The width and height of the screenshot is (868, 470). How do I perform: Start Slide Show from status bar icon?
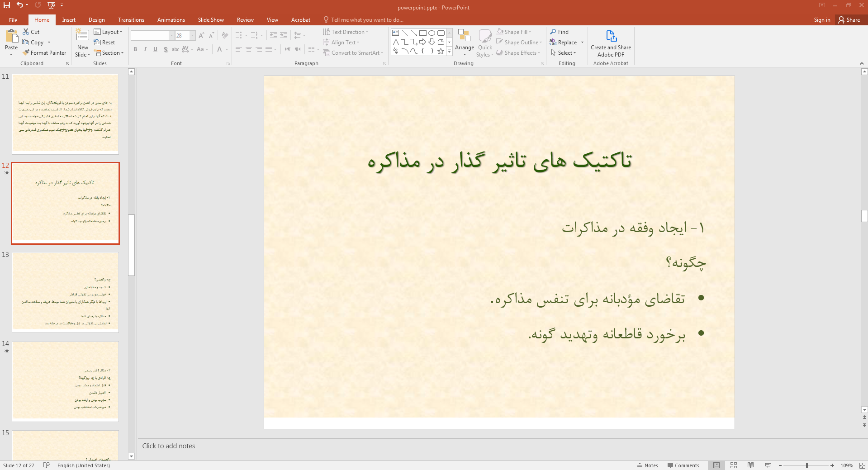click(768, 465)
